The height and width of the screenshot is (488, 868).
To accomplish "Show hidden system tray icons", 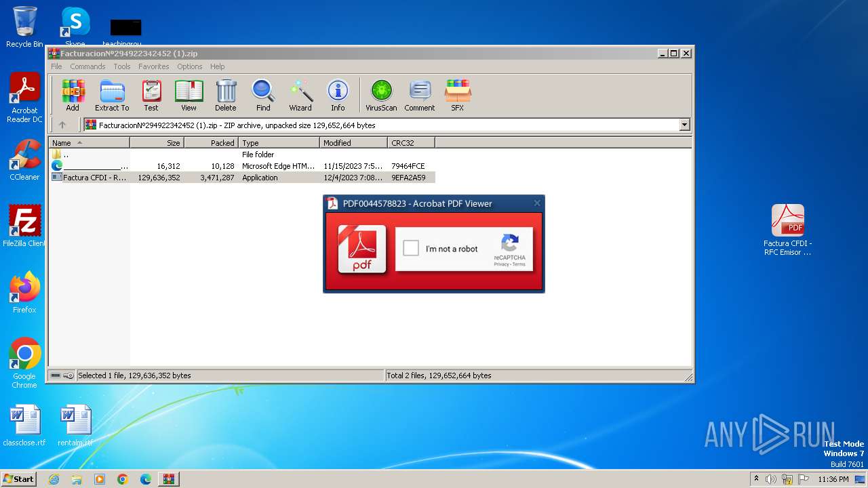I will pos(756,479).
